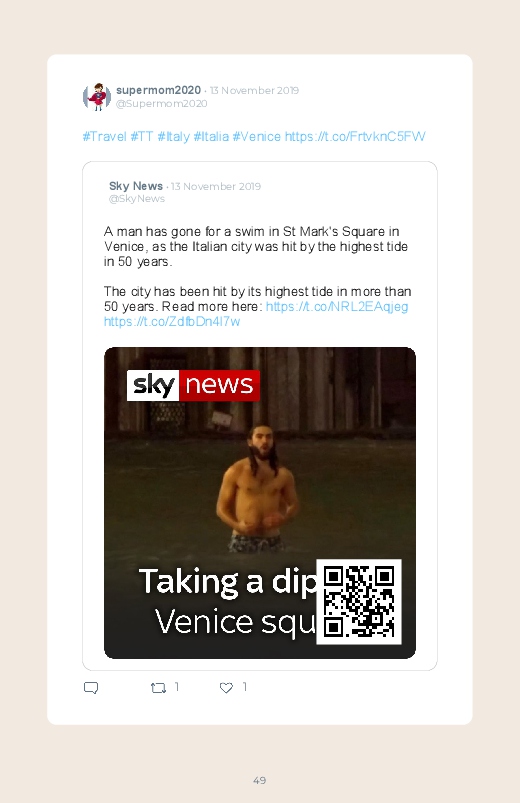Follow the t.co/FrtvknC5FW link
The width and height of the screenshot is (520, 803).
coord(355,137)
